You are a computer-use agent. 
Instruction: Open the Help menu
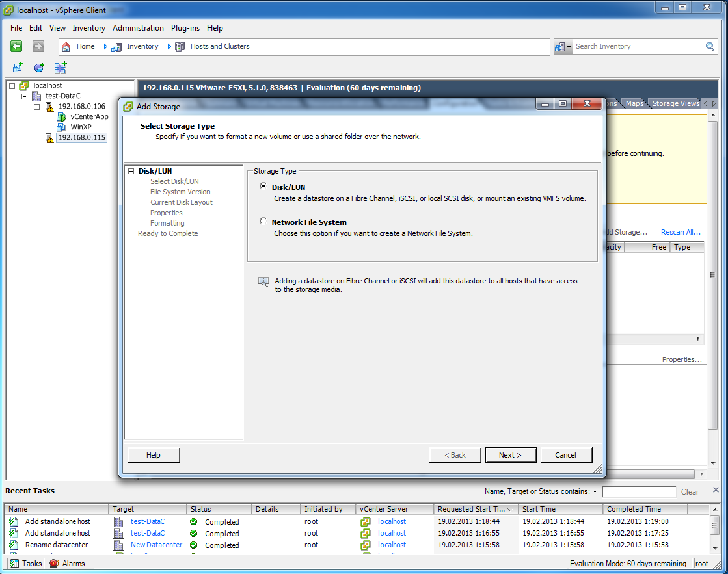215,28
